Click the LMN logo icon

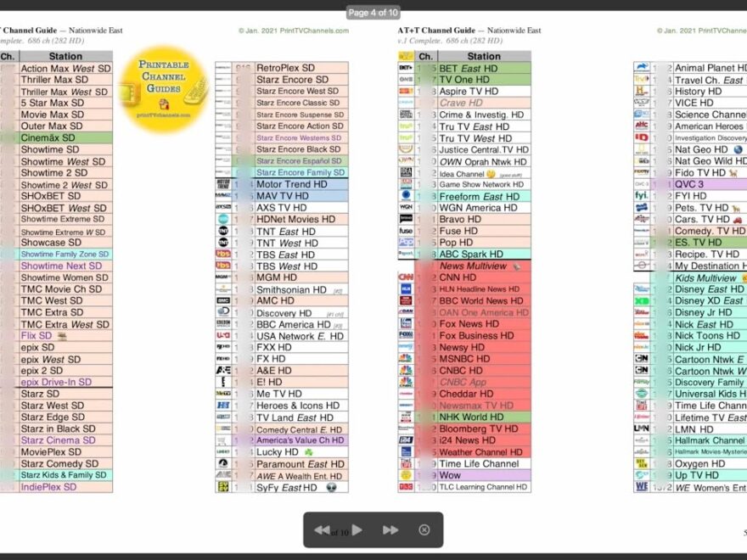(641, 428)
